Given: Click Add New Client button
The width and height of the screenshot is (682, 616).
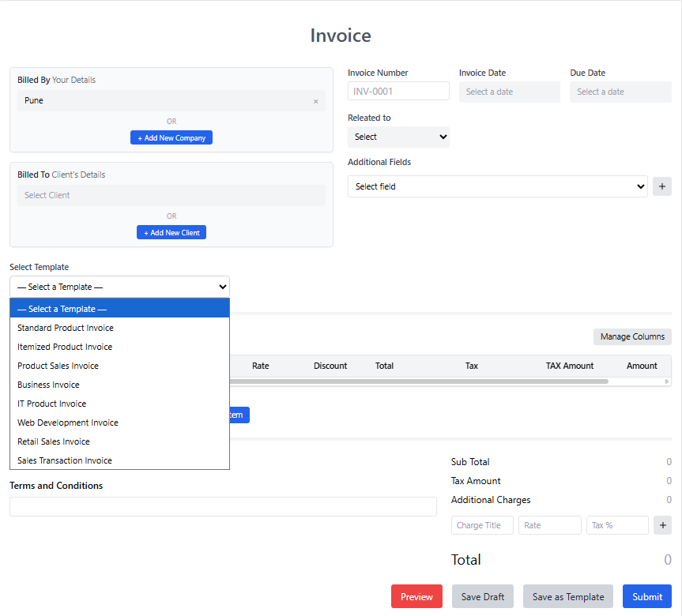Looking at the screenshot, I should [x=171, y=233].
